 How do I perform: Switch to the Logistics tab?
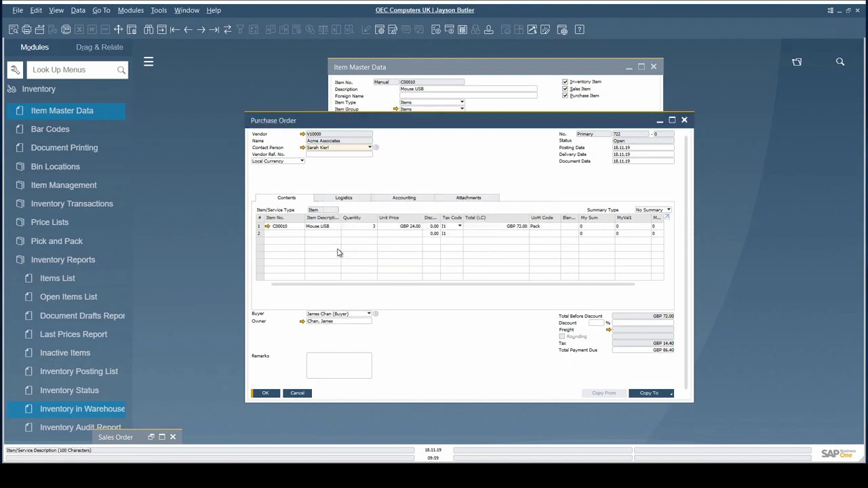[x=344, y=198]
